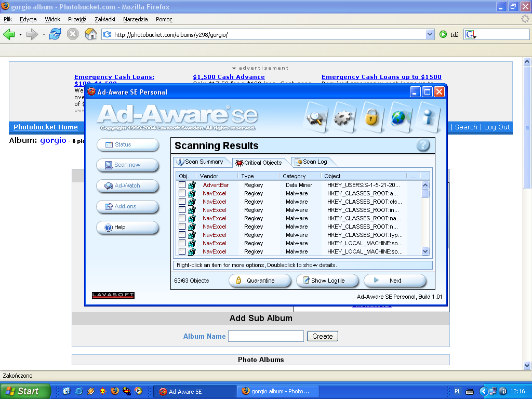Screen dimensions: 532x399
Task: Click the Log Out link
Action: [497, 127]
